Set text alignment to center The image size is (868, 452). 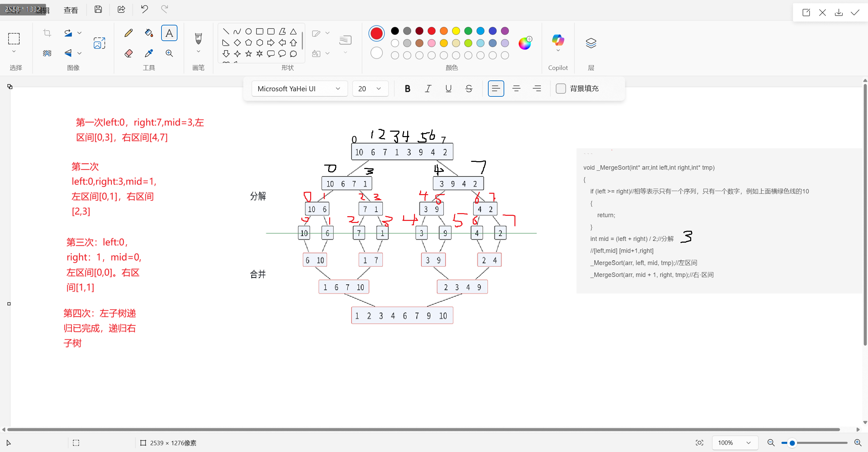(x=516, y=89)
